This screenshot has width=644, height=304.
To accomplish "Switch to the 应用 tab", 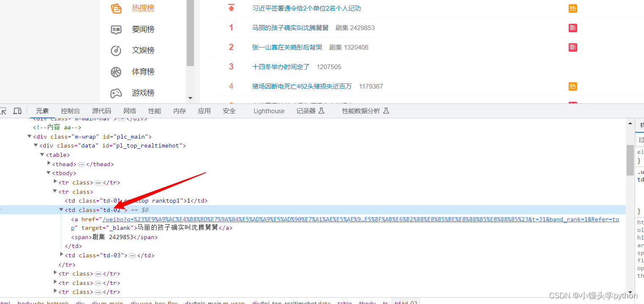I will tap(204, 111).
